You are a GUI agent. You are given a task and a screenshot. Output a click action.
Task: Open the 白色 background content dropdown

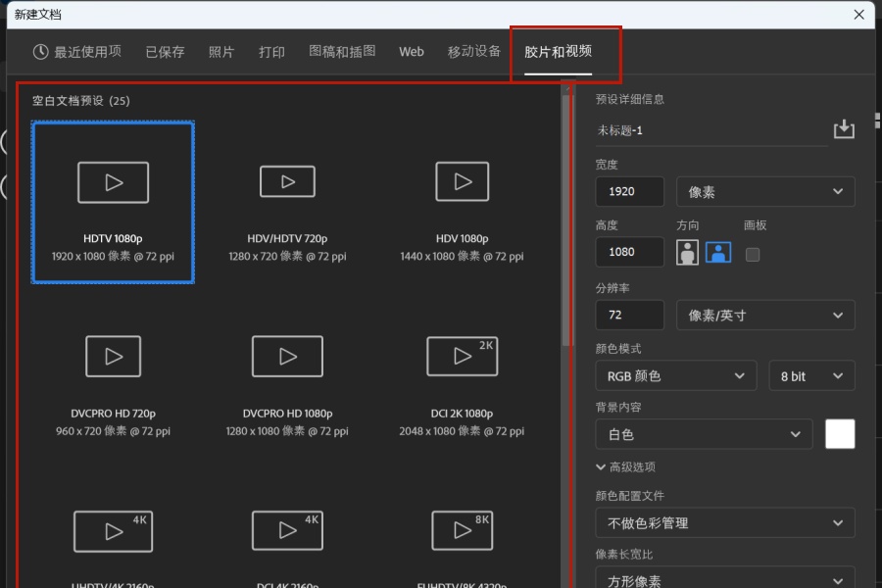point(704,434)
